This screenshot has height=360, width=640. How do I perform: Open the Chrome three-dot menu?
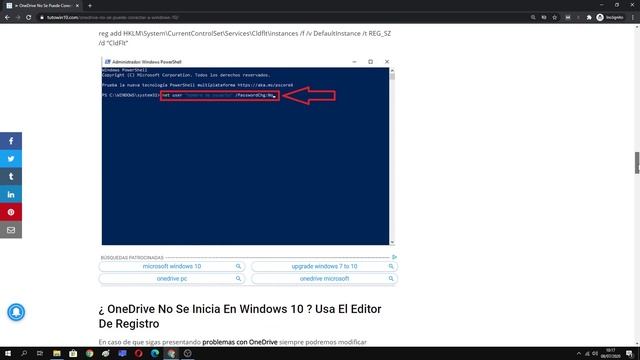pos(633,18)
